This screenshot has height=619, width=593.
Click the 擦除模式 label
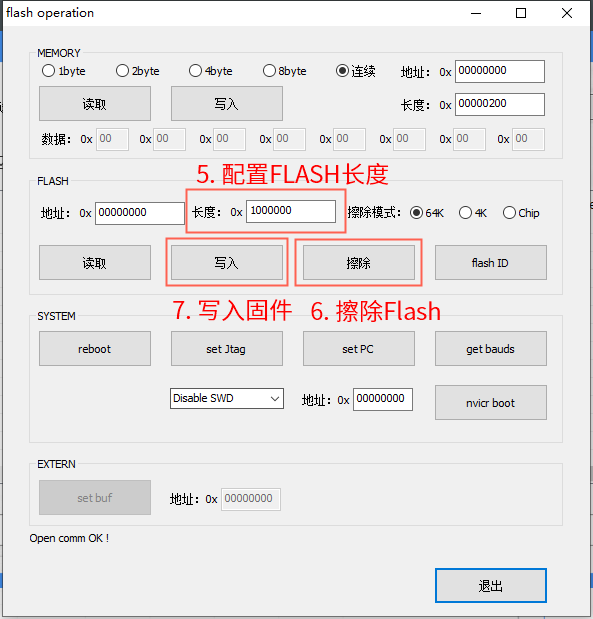click(374, 213)
